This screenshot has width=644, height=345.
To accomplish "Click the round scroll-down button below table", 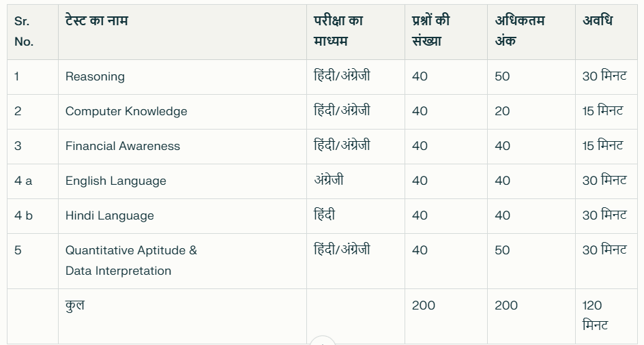I will (323, 342).
